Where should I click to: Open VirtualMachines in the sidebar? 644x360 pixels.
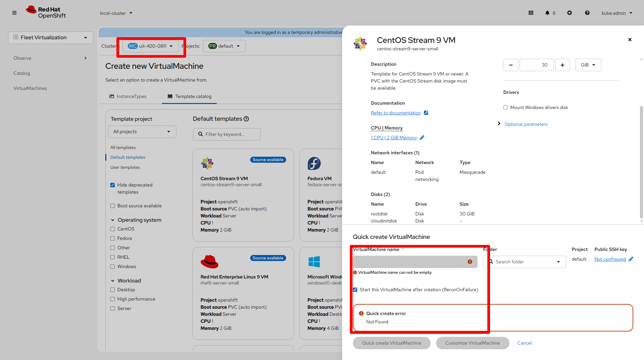point(30,88)
